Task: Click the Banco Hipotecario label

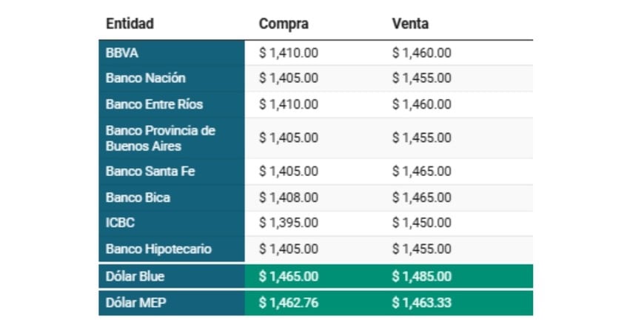Action: point(158,249)
